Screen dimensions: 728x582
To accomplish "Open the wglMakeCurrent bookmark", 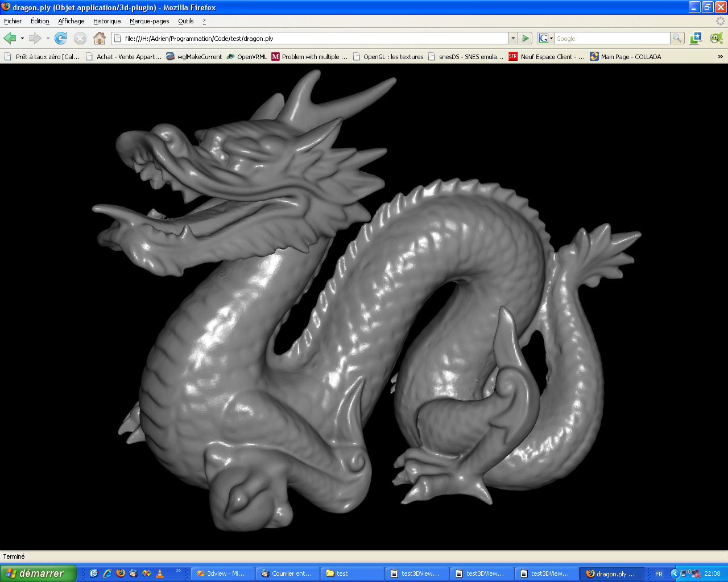I will point(194,57).
